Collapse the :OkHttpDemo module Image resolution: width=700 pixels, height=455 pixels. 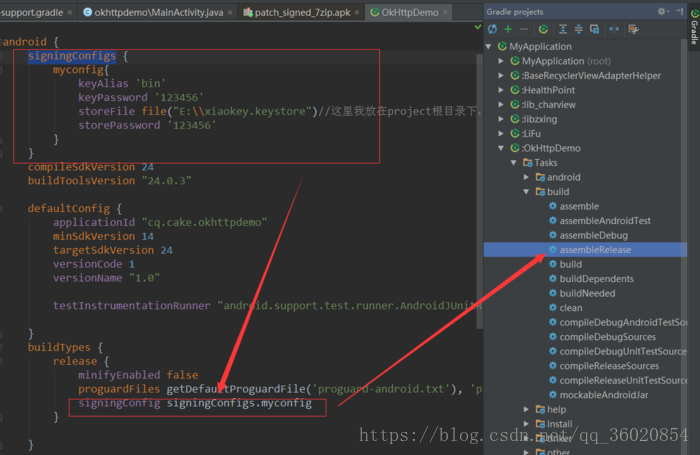(501, 148)
